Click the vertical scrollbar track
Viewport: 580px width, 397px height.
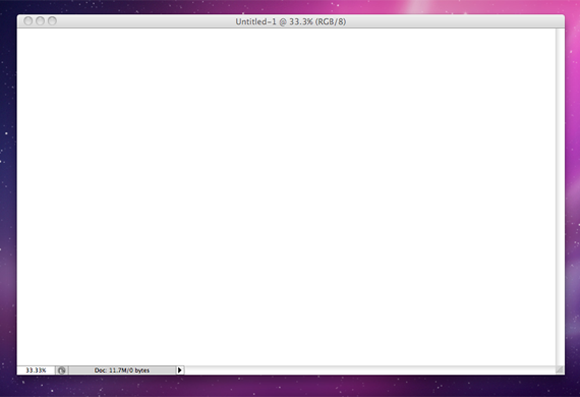pos(560,197)
